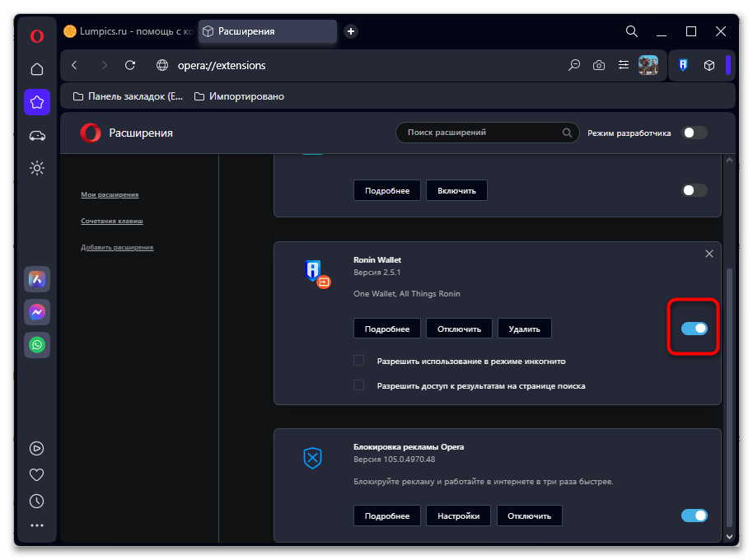
Task: Click Подробнее on the top extension card
Action: click(387, 190)
